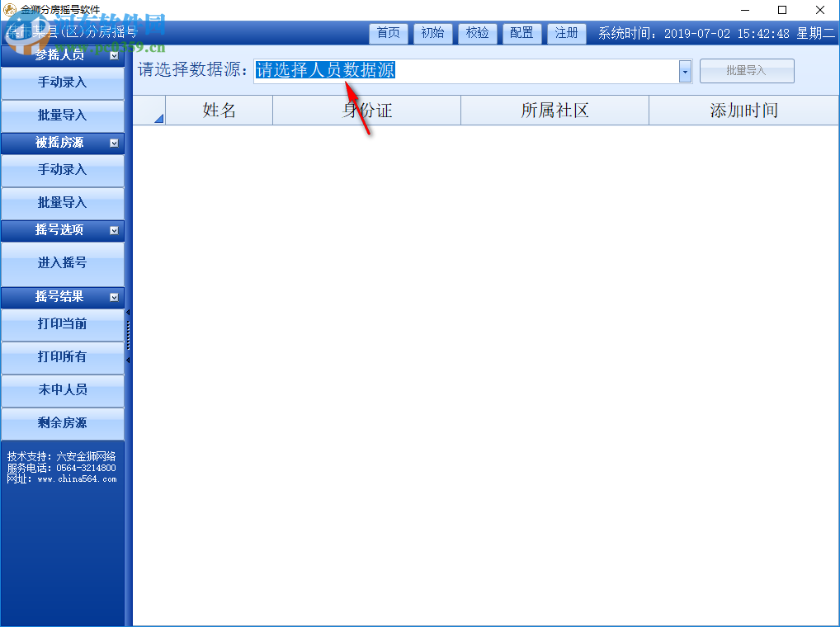Click the application icon in the title bar
The width and height of the screenshot is (840, 627).
(x=10, y=9)
